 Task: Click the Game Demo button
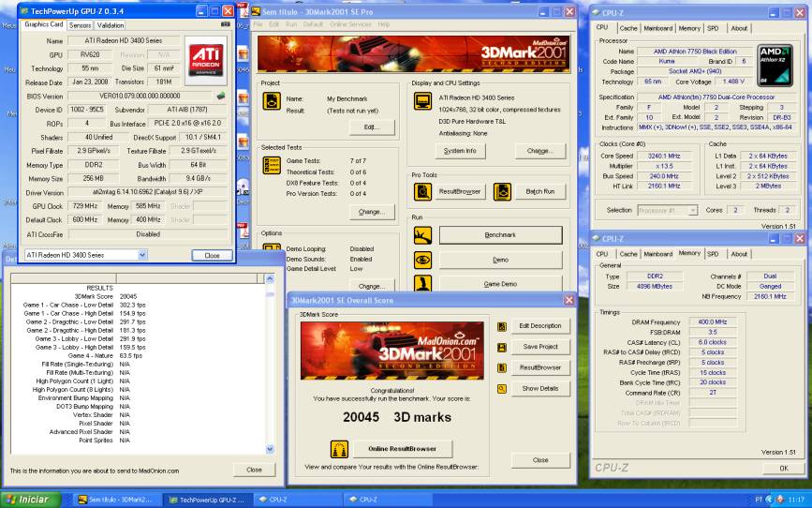pos(500,284)
